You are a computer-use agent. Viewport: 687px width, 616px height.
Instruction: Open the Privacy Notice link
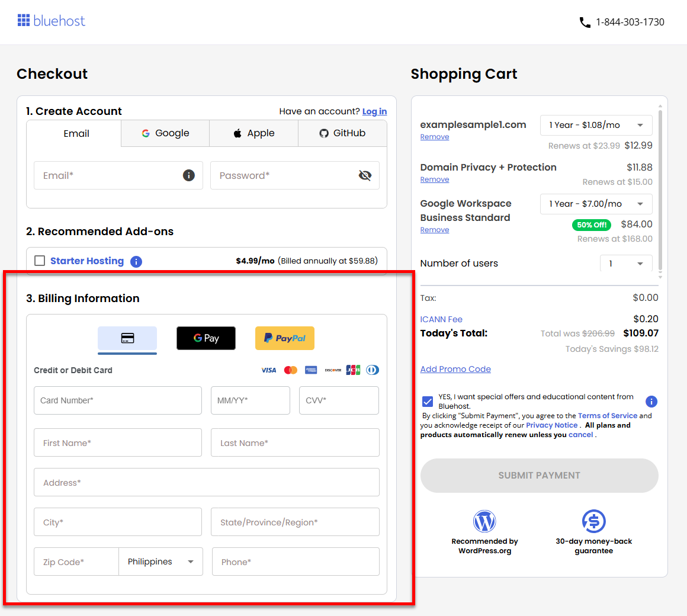(x=551, y=425)
